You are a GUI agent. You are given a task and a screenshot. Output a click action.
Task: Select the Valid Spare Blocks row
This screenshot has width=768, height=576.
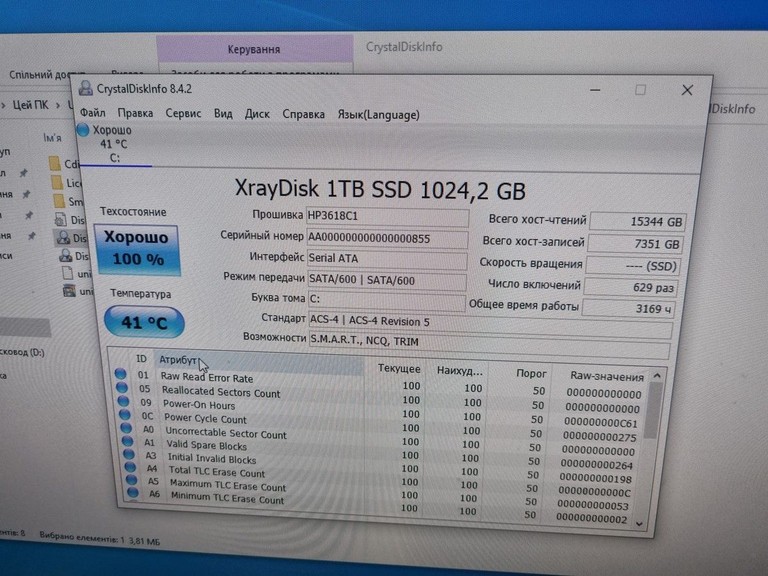pyautogui.click(x=381, y=451)
